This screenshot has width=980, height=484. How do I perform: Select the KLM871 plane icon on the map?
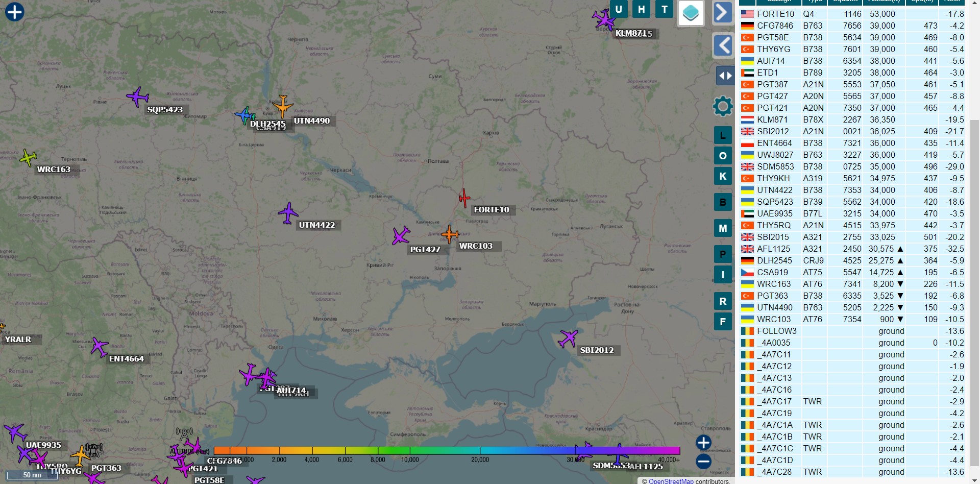coord(604,19)
